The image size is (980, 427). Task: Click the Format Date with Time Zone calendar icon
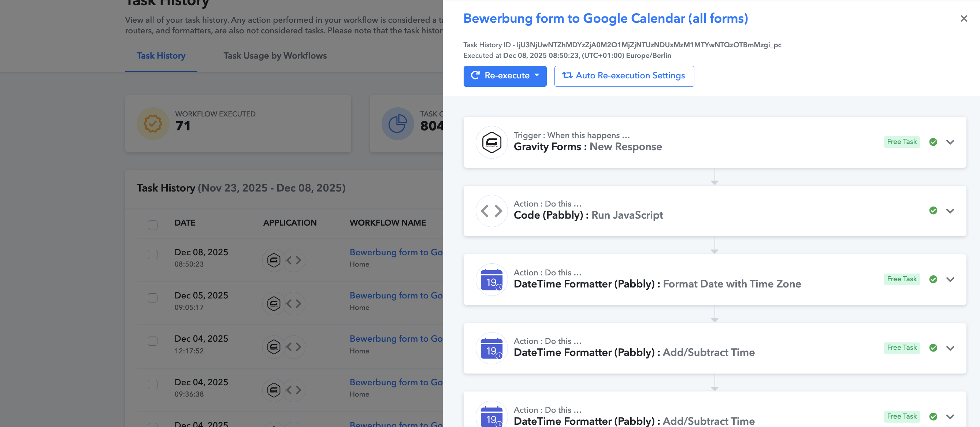[x=491, y=280]
